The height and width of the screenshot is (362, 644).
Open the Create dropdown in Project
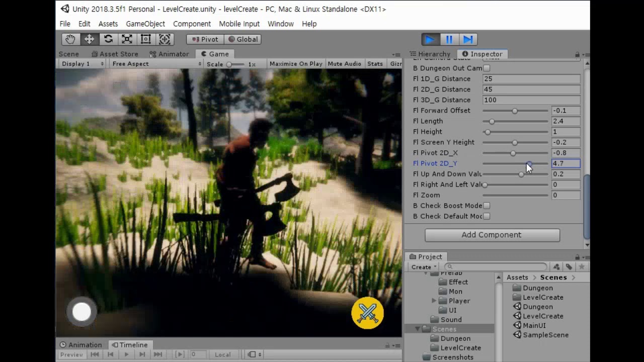coord(424,267)
